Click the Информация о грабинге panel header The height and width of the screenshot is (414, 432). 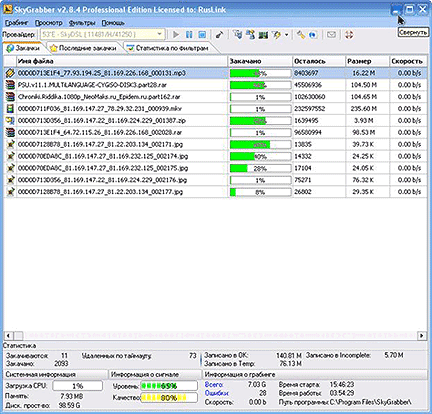click(x=315, y=374)
